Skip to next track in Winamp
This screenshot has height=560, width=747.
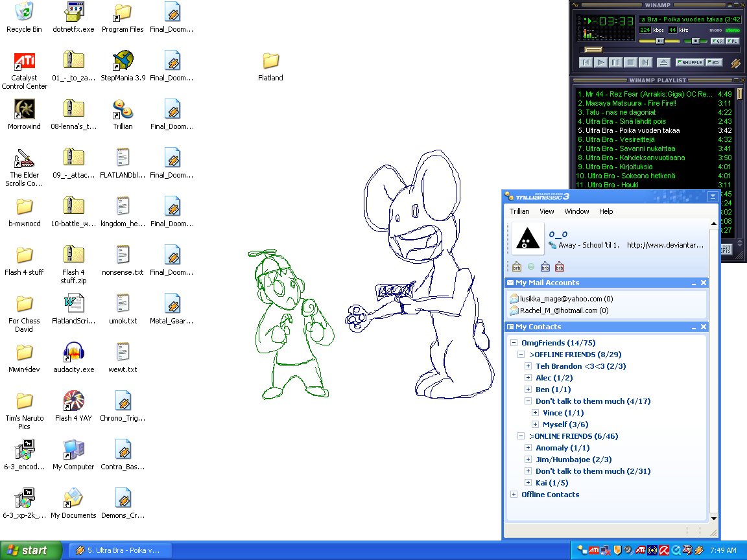point(645,62)
